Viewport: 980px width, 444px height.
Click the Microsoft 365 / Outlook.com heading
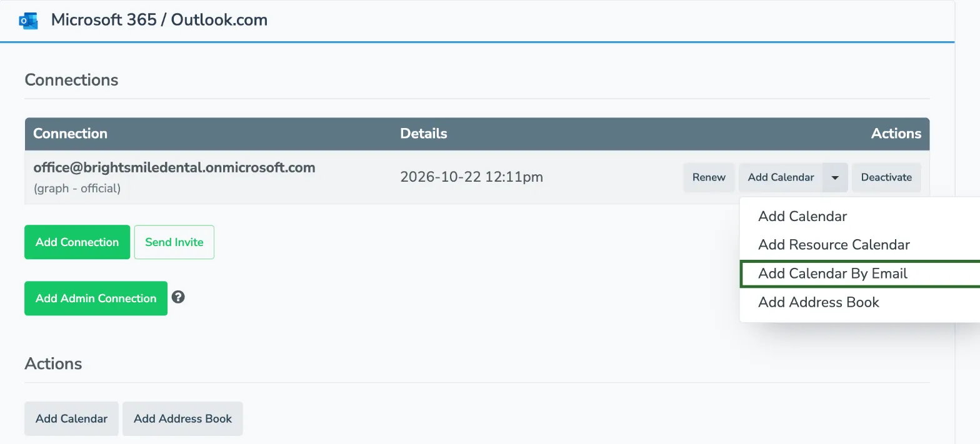(159, 20)
